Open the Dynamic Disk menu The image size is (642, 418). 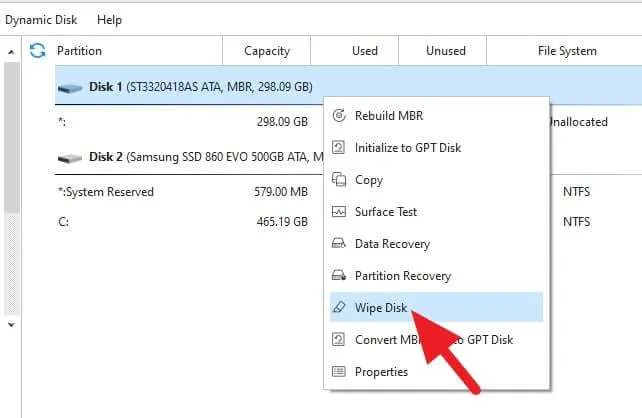(41, 20)
